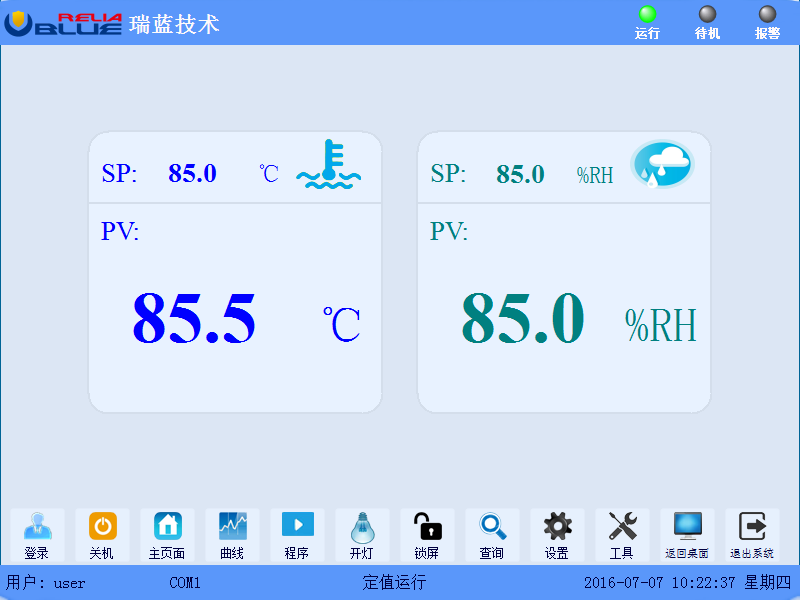Open 设置 settings gear
800x600 pixels.
pos(557,535)
